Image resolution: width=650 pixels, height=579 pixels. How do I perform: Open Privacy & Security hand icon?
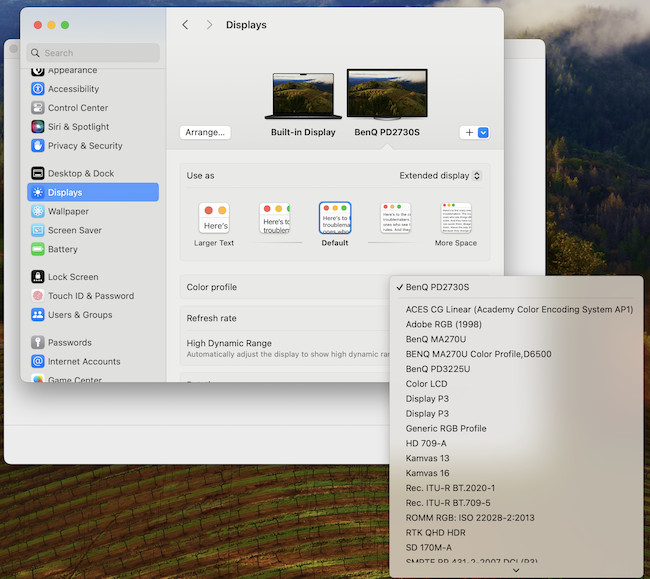tap(38, 145)
